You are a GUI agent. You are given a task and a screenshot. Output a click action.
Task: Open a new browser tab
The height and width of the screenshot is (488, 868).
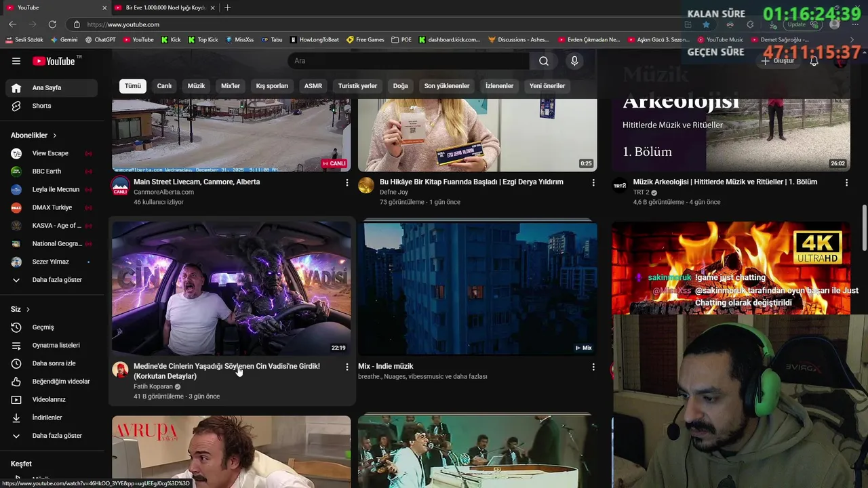227,7
